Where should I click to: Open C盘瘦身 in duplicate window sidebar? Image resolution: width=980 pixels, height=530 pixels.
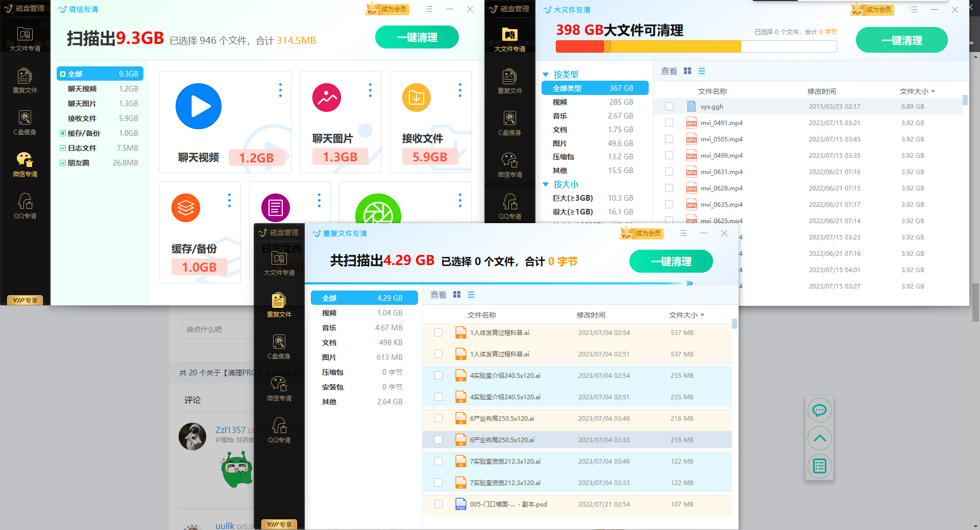(279, 347)
